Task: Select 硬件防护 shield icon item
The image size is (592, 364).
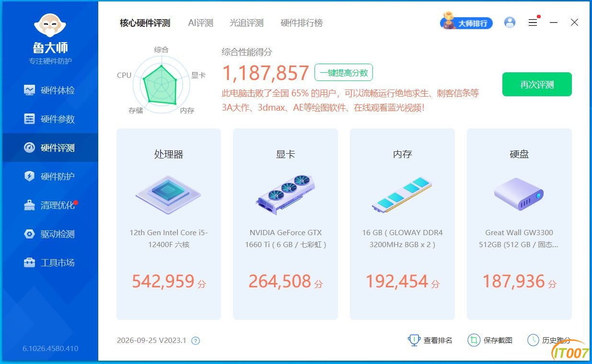Action: [x=50, y=176]
